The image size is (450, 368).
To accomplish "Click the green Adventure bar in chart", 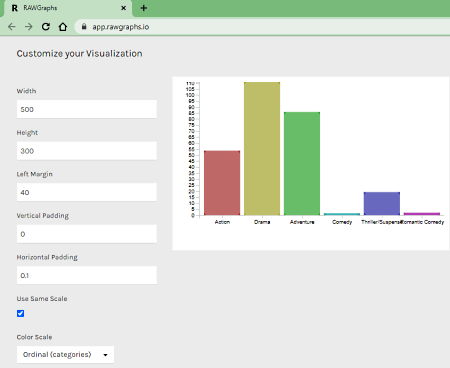I will tap(302, 164).
